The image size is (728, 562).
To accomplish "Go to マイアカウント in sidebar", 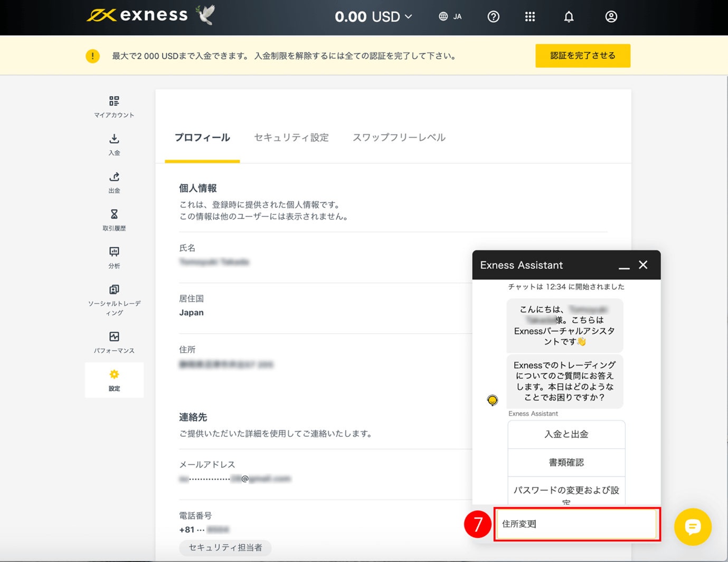I will tap(114, 107).
